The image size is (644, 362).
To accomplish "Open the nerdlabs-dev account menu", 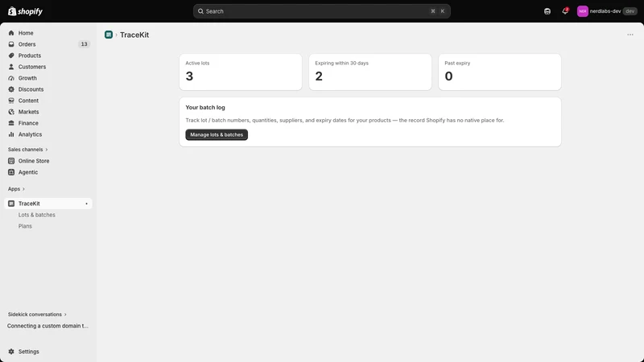I will [x=607, y=11].
